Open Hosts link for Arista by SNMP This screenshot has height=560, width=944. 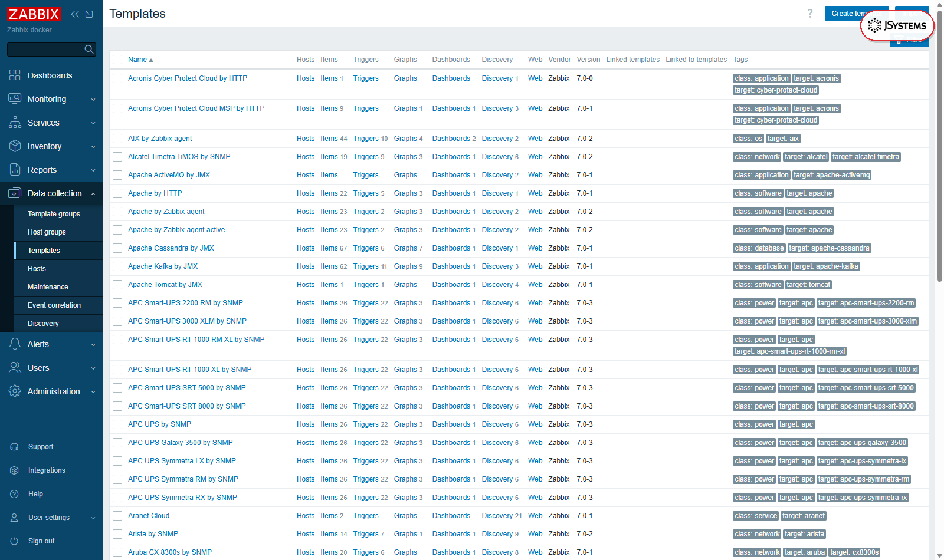(x=306, y=534)
